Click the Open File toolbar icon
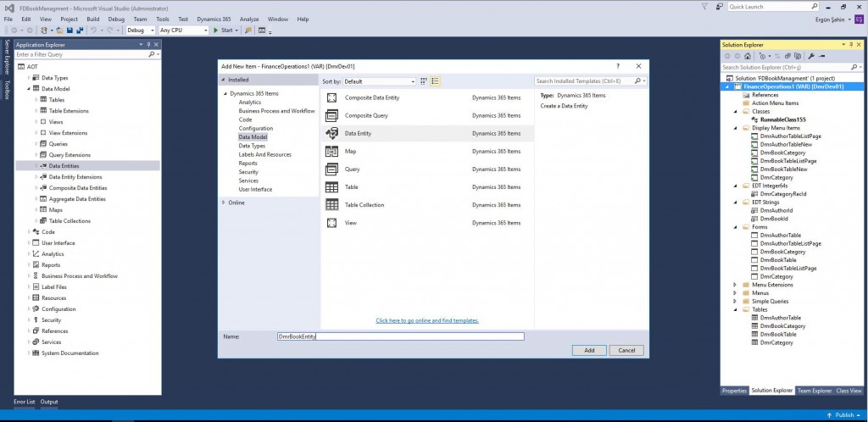The width and height of the screenshot is (868, 422). click(60, 31)
